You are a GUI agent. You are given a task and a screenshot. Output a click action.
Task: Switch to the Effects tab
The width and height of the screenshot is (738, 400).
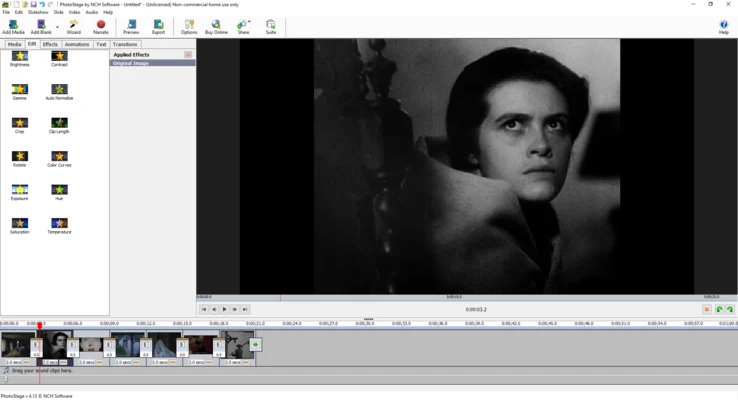tap(50, 44)
